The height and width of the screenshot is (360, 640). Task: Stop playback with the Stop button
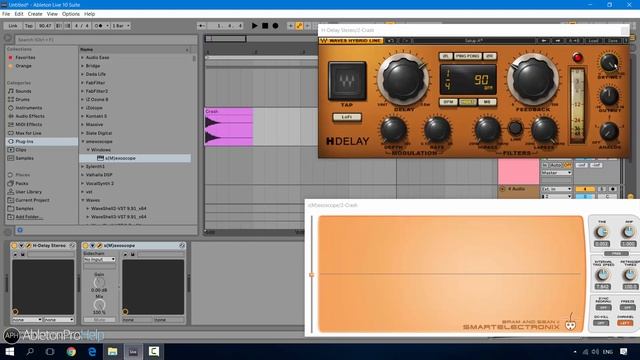265,26
